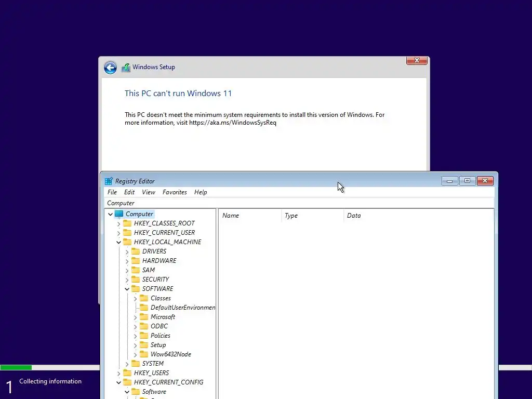Click the HKEY_CURRENT_CONFIG folder icon
532x399 pixels.
pyautogui.click(x=127, y=382)
